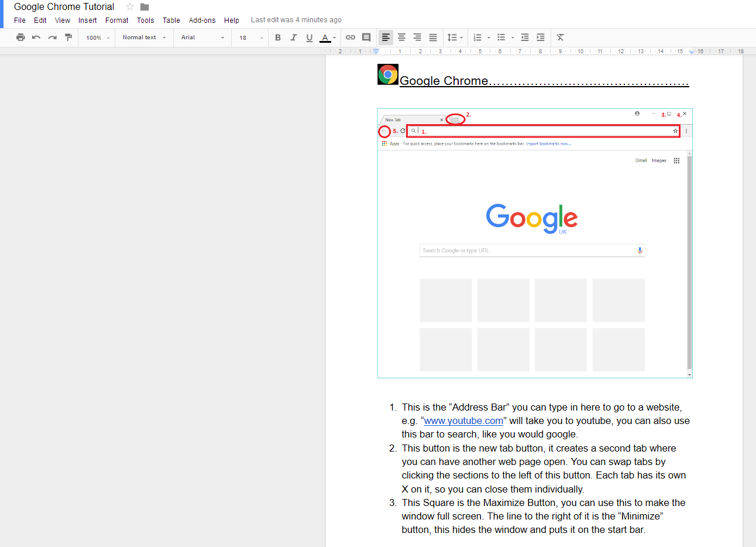756x547 pixels.
Task: Set justified alignment
Action: click(x=433, y=37)
